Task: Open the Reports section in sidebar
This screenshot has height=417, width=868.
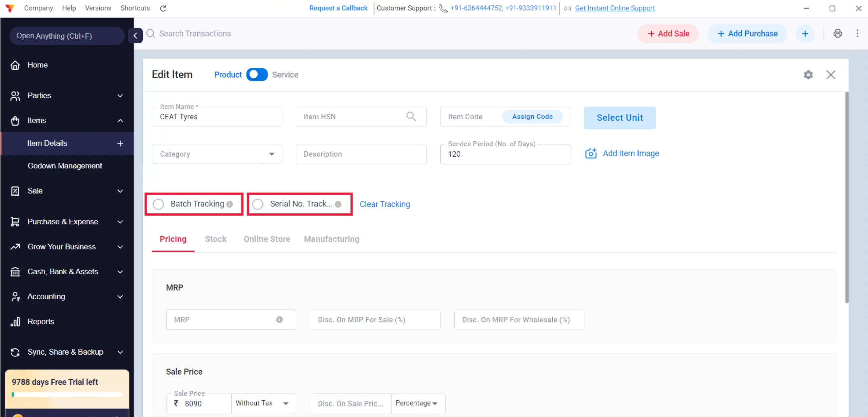Action: [40, 321]
